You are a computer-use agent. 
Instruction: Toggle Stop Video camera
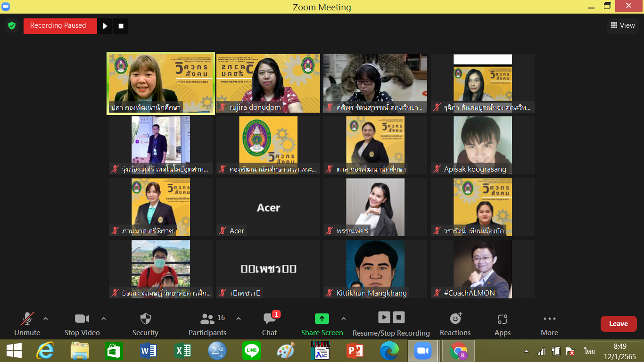[82, 319]
